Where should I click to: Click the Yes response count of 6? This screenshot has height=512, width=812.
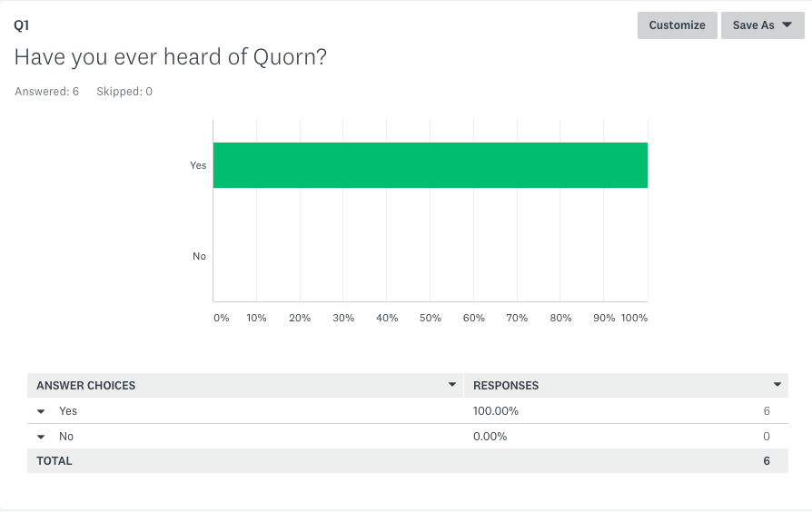pos(767,411)
